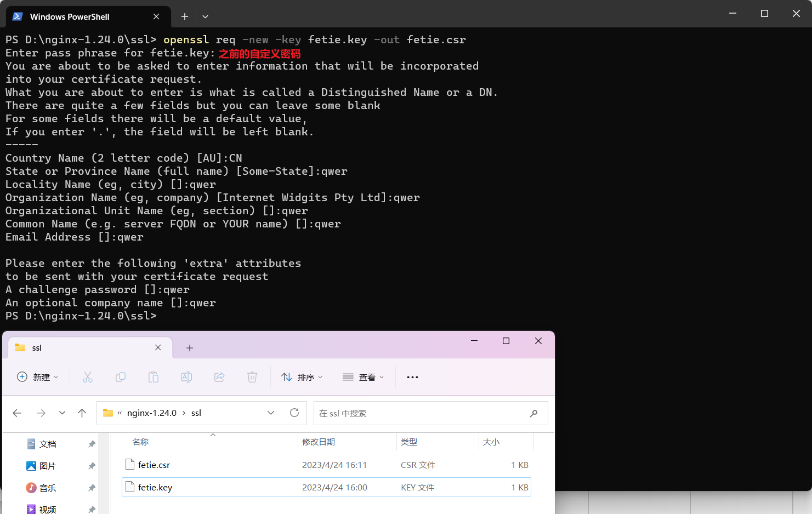Sort by 修改日期 column header
The image size is (812, 514).
(319, 442)
